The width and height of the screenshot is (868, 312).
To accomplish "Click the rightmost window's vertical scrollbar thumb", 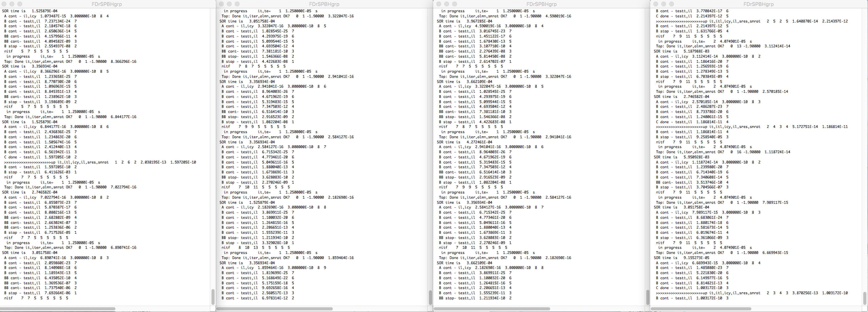I will tap(865, 298).
